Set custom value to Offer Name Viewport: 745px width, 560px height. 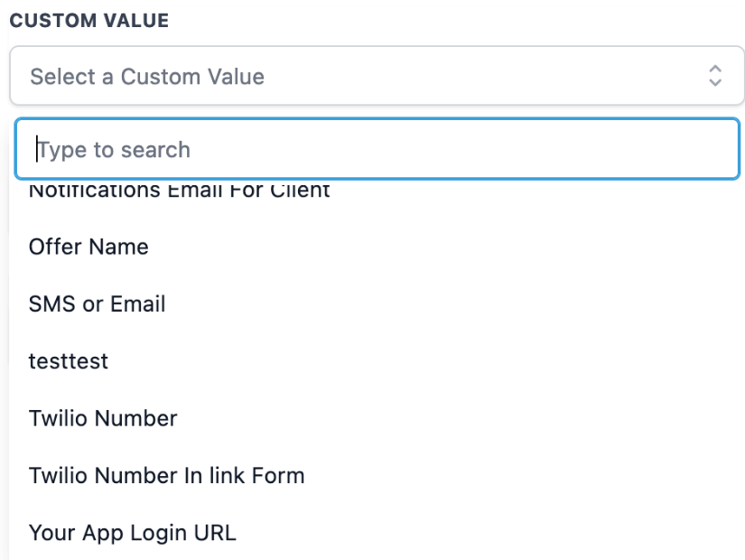(88, 247)
